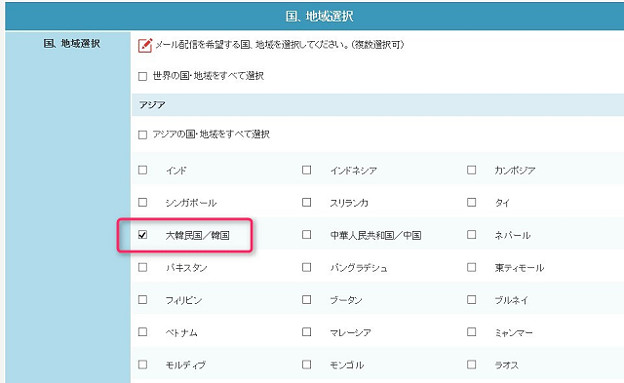The image size is (624, 383).
Task: Check the タイ checkbox
Action: (472, 202)
